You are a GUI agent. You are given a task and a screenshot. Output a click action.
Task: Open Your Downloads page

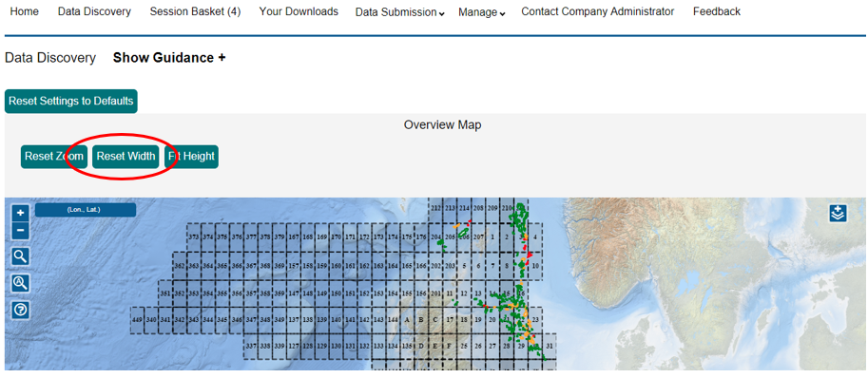coord(299,11)
